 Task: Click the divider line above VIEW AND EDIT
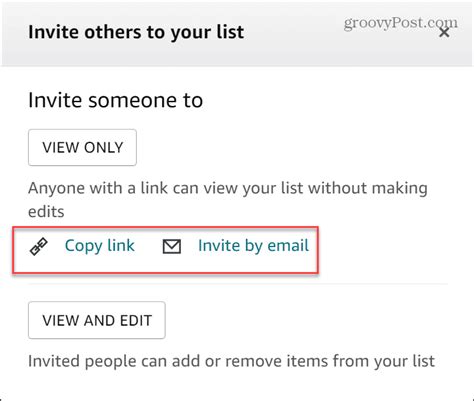pos(238,284)
